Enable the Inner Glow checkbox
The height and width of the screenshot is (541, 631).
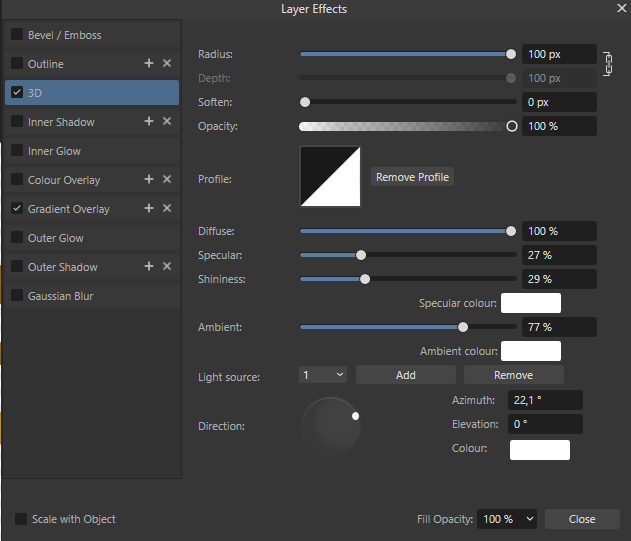click(17, 150)
